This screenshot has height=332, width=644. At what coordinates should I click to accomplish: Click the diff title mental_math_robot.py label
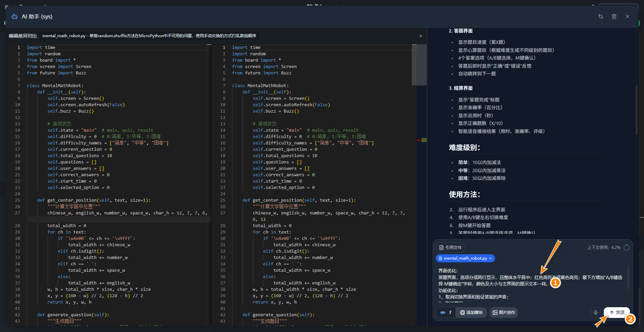click(x=64, y=36)
